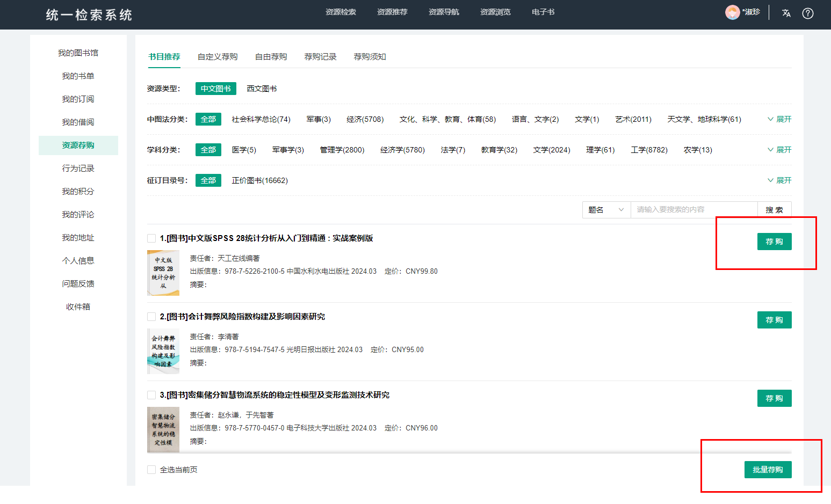Expand the 中图法分类 filter row
The height and width of the screenshot is (504, 831).
tap(779, 119)
